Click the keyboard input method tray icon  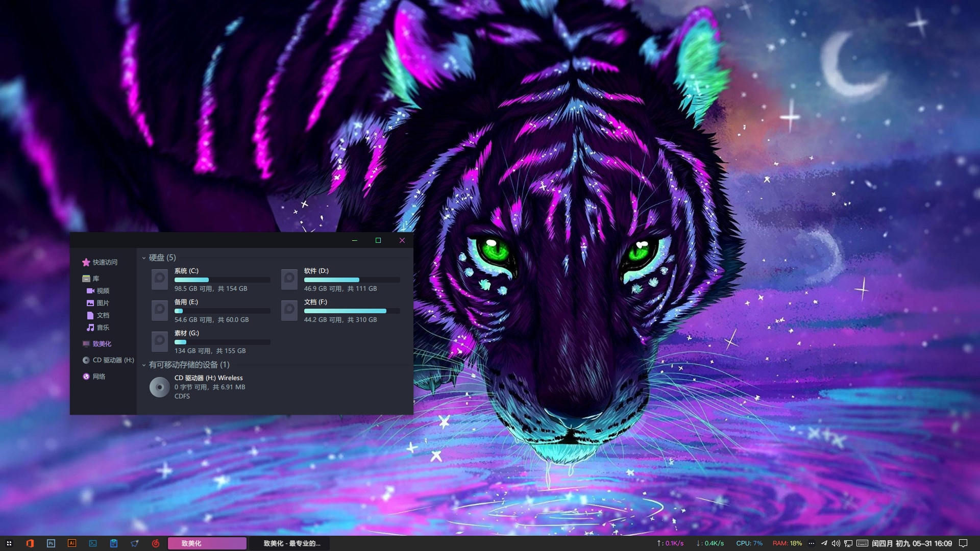862,543
